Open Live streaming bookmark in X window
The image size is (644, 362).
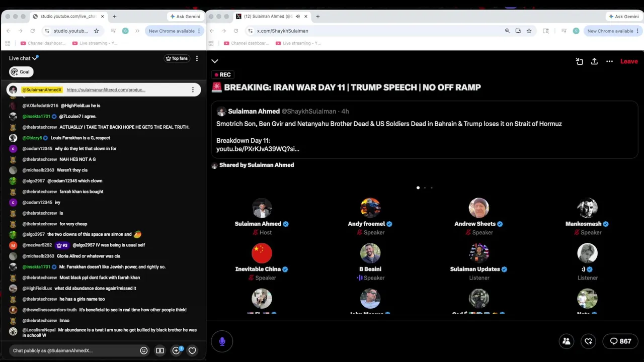pos(298,43)
